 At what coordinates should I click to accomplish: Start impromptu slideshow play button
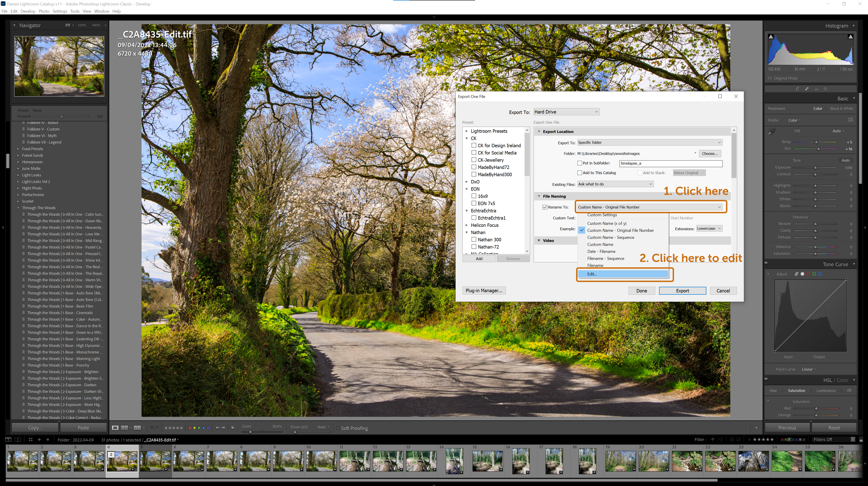[x=233, y=428]
